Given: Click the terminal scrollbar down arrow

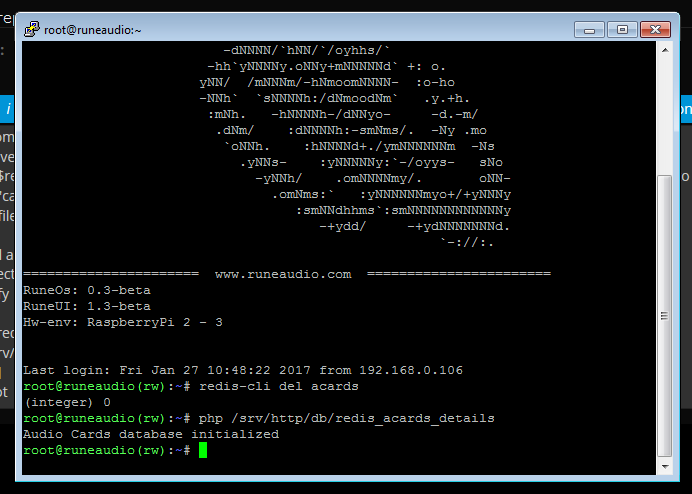Looking at the screenshot, I should point(665,467).
